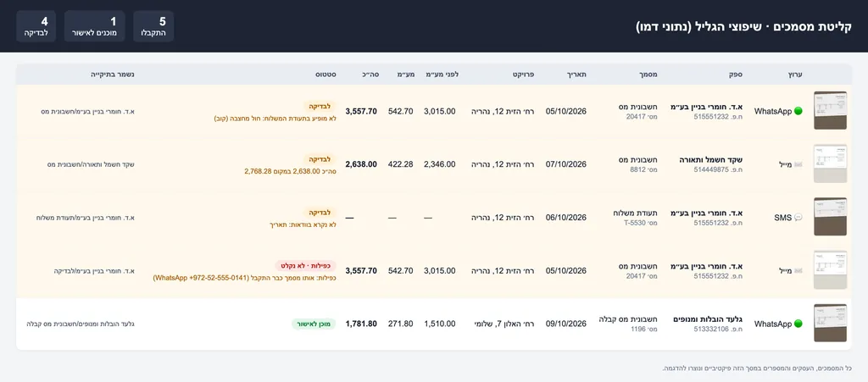Click the green WhatsApp icon in first row
The height and width of the screenshot is (382, 868).
pos(798,111)
